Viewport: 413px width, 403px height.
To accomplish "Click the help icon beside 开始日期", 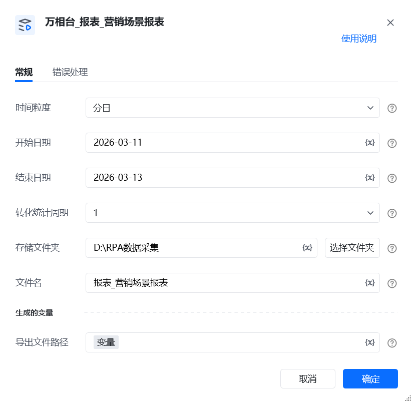I will click(392, 143).
